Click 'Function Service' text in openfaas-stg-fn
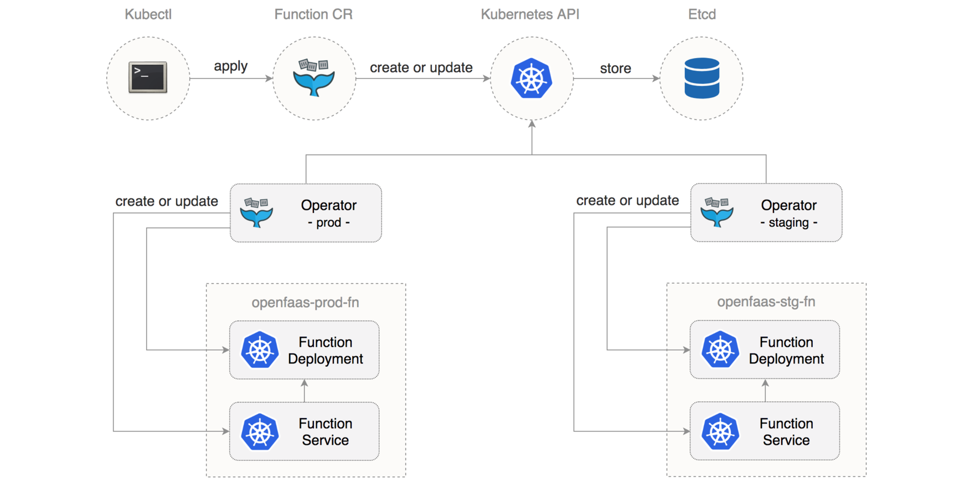Screen dimensions: 980x489 [x=786, y=431]
